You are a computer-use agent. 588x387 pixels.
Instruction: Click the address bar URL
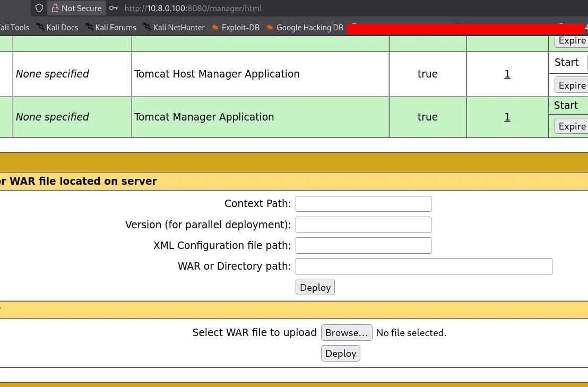193,8
